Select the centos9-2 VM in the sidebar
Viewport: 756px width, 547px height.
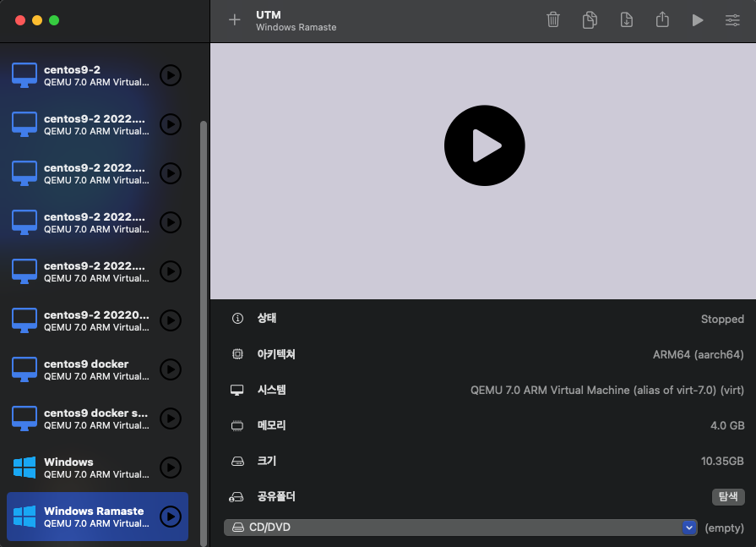point(97,75)
